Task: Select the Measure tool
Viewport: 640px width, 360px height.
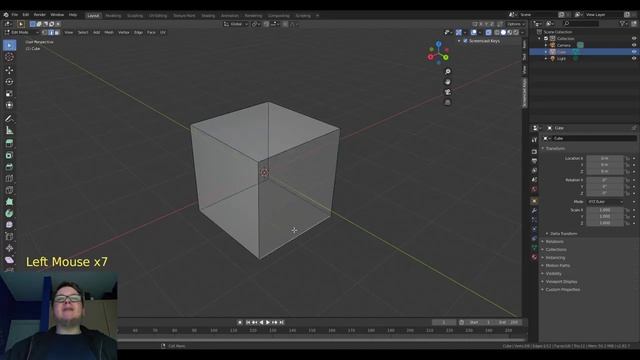Action: click(9, 131)
